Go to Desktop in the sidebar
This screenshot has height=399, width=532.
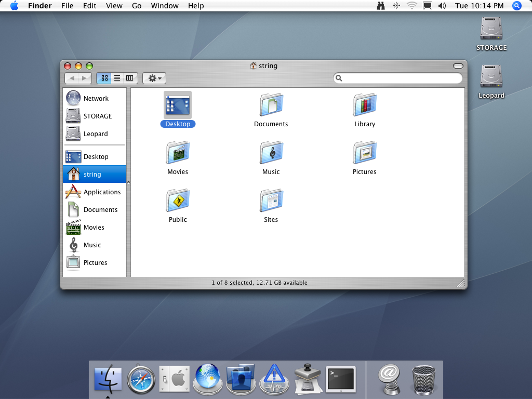point(95,156)
